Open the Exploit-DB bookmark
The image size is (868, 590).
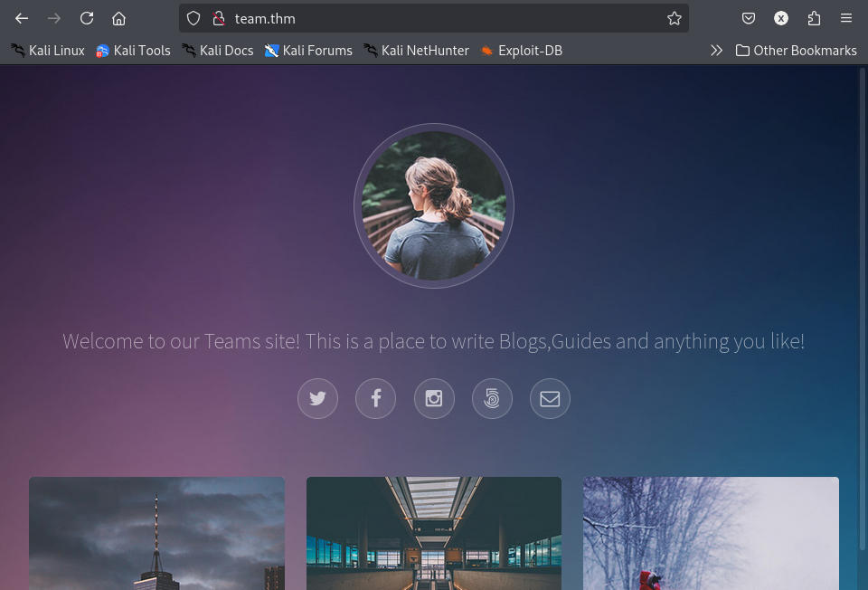pyautogui.click(x=521, y=51)
